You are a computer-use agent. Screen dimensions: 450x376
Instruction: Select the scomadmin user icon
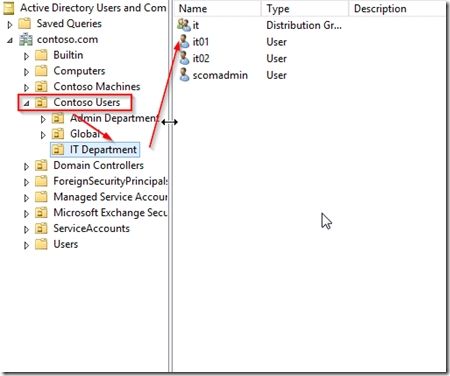coord(184,75)
